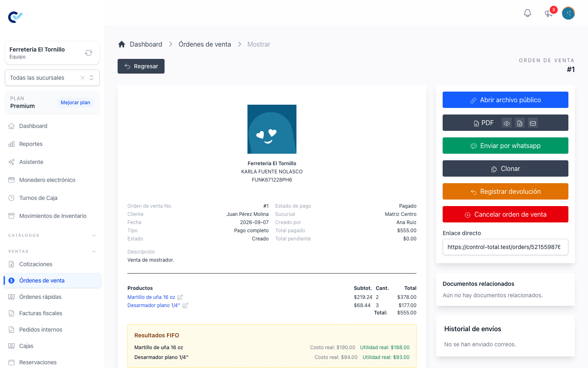Select Órdenes de venta in sidebar
The image size is (588, 368).
[x=52, y=280]
